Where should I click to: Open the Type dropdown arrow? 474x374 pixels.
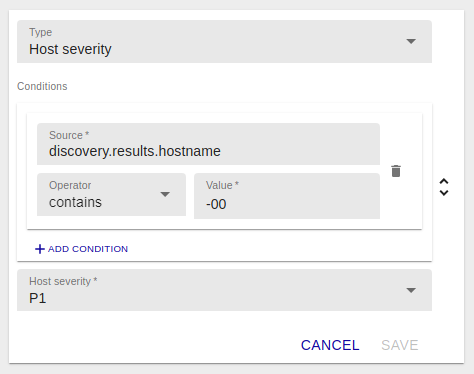pos(411,41)
